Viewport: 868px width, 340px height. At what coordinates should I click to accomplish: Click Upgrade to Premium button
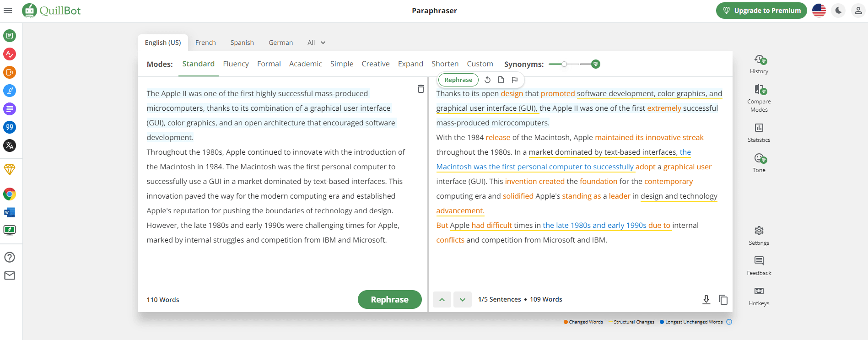761,11
